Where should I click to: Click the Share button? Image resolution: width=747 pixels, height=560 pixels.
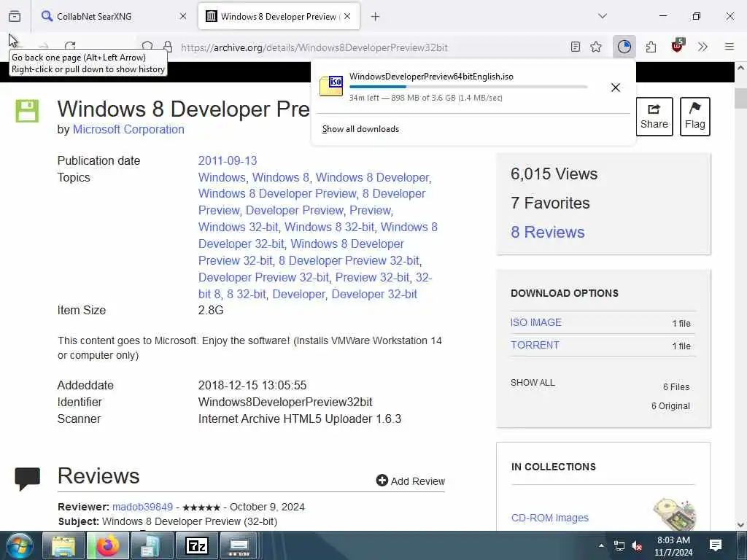tap(654, 117)
